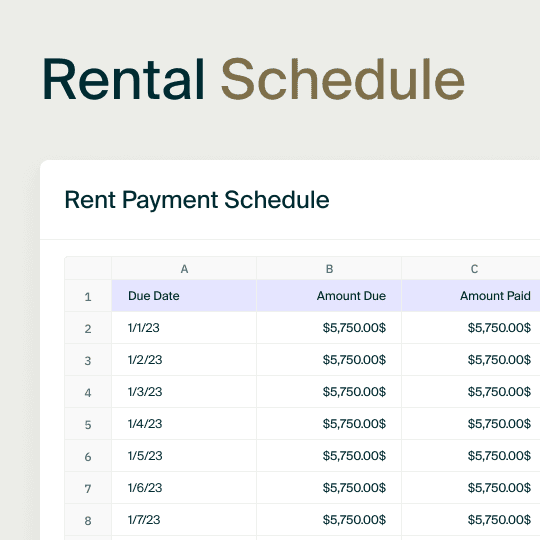This screenshot has height=540, width=540.
Task: Click the Due Date header cell
Action: point(184,296)
